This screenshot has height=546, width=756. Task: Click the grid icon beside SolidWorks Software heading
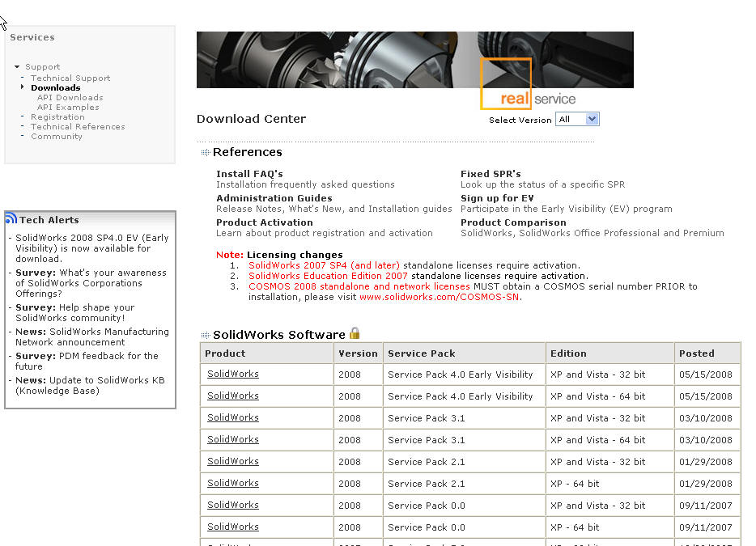pyautogui.click(x=206, y=335)
